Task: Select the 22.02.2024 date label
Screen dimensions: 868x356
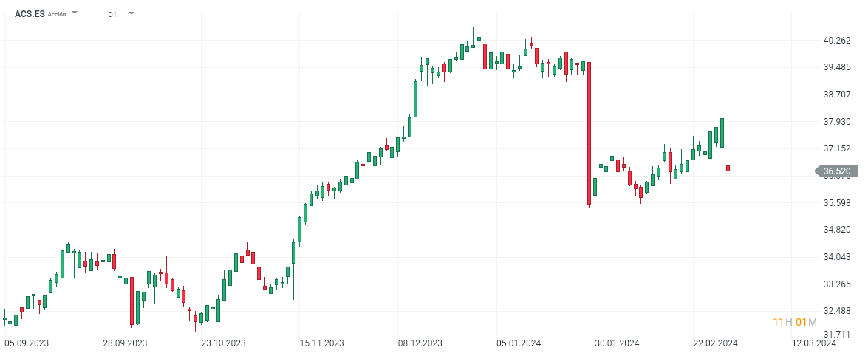Action: coord(715,343)
